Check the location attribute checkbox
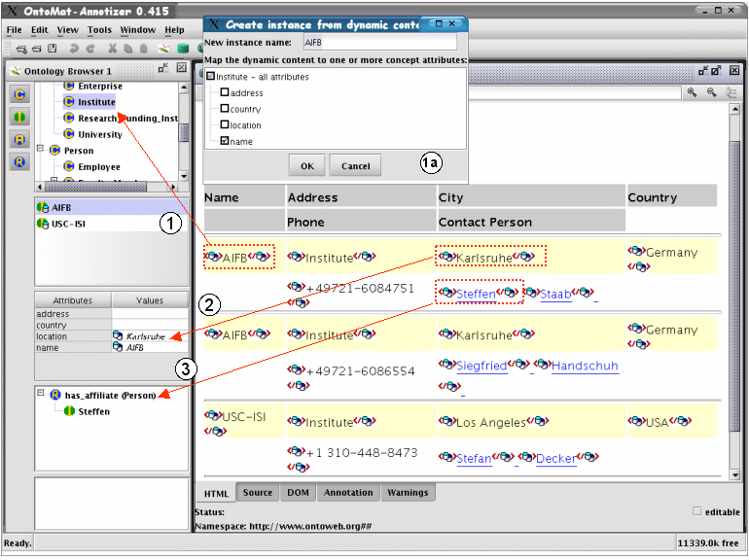749x560 pixels. pyautogui.click(x=225, y=124)
